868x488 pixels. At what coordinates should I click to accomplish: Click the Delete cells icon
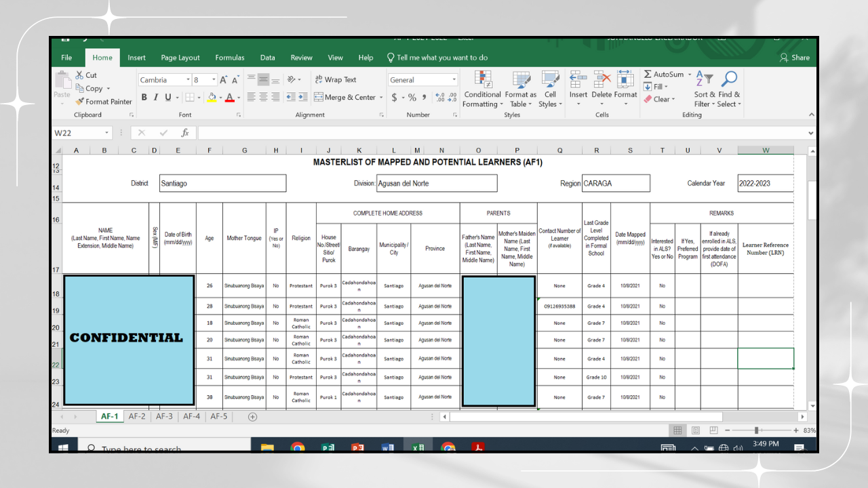tap(601, 79)
